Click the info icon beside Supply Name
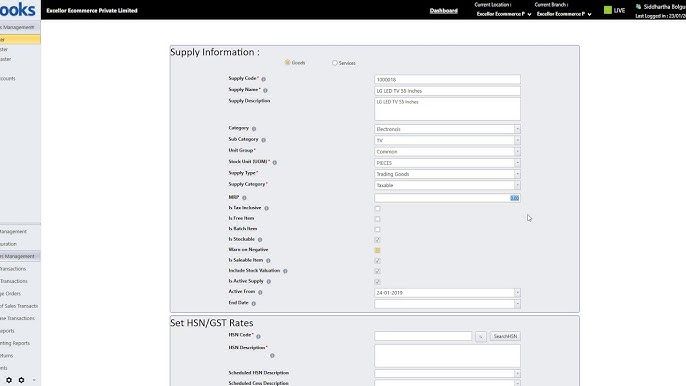 click(265, 90)
